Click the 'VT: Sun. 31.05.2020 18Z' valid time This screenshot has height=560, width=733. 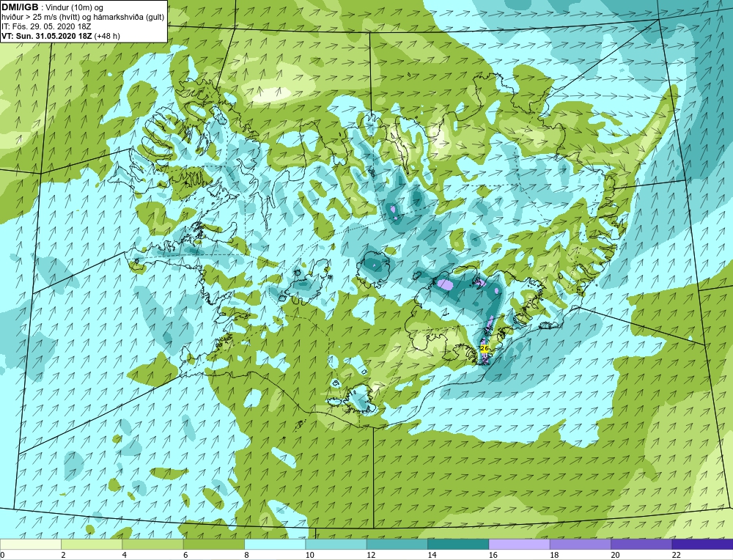pyautogui.click(x=47, y=36)
